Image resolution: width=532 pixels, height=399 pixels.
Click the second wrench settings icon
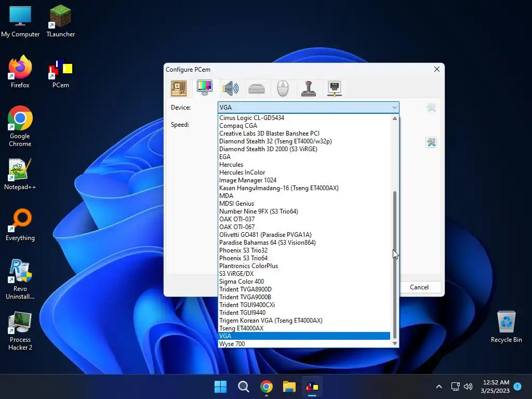click(x=431, y=142)
